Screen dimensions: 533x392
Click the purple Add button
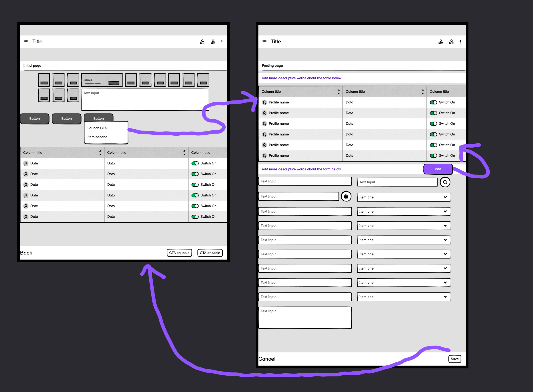438,169
